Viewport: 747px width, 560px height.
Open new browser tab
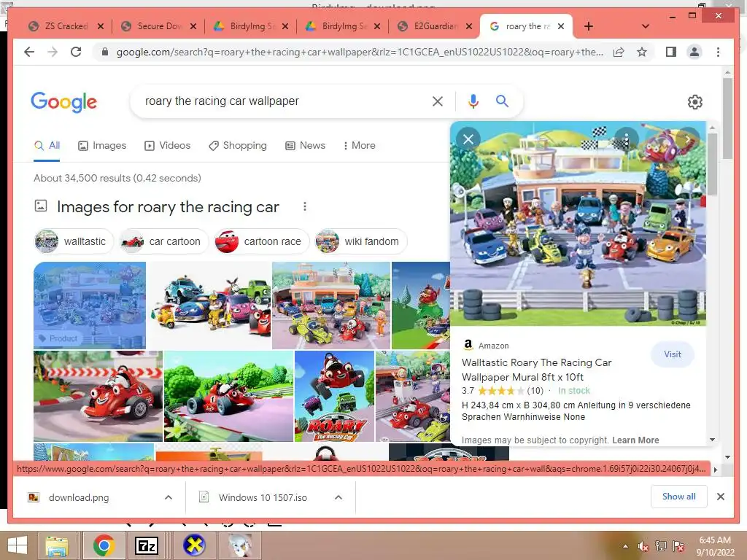click(x=589, y=26)
